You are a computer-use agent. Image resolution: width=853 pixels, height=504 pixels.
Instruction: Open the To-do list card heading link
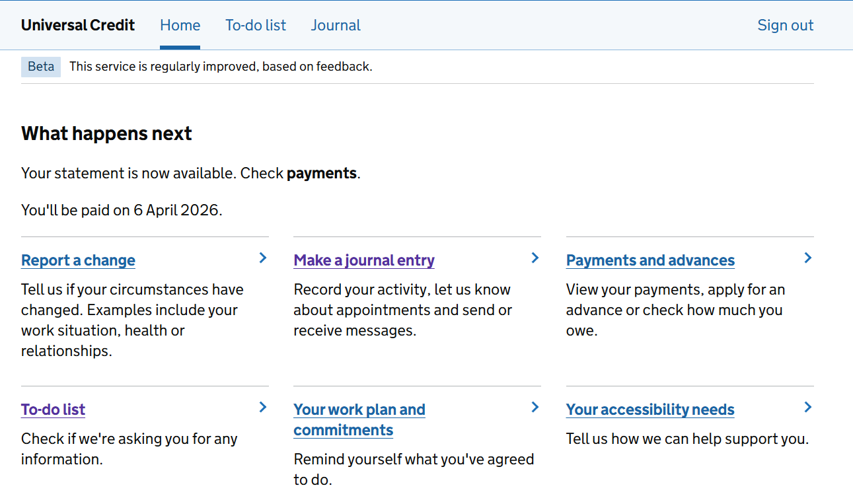53,410
